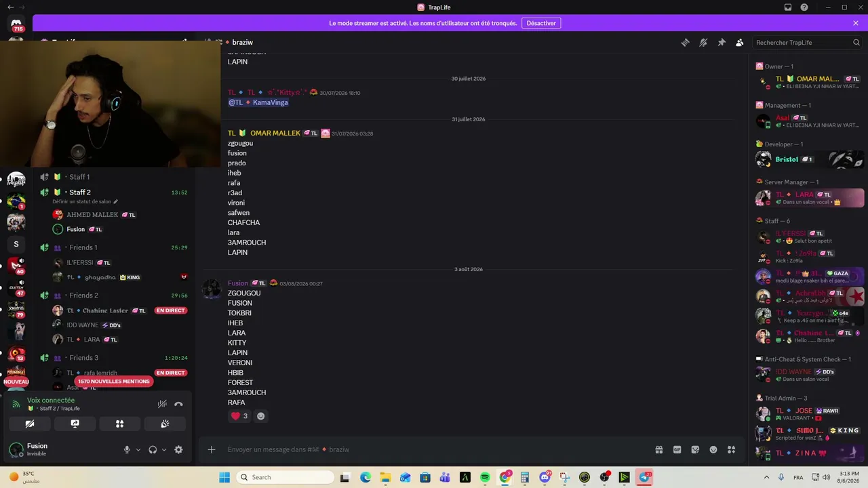Open Fusion author name in chat message
This screenshot has height=488, width=868.
pos(238,283)
